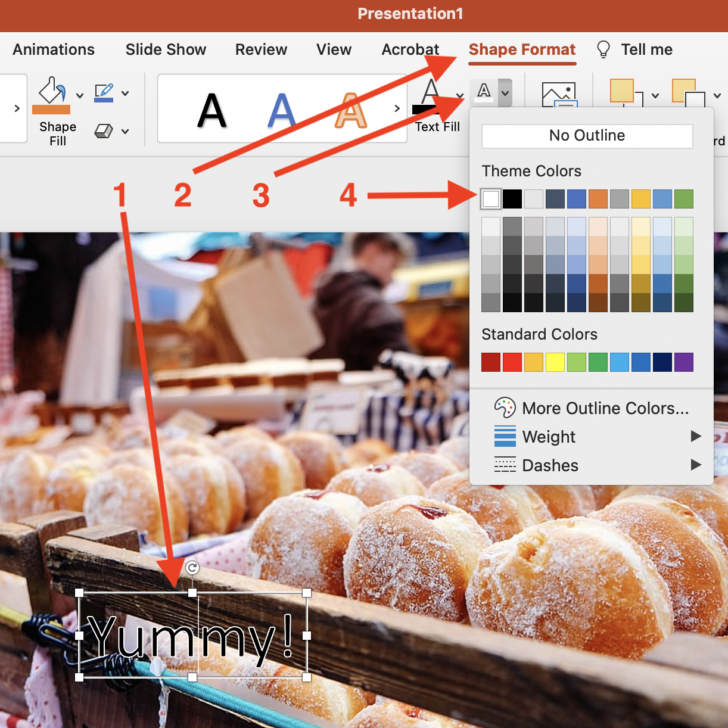Screen dimensions: 728x728
Task: Open the Shape Fill dropdown arrow
Action: pyautogui.click(x=80, y=95)
